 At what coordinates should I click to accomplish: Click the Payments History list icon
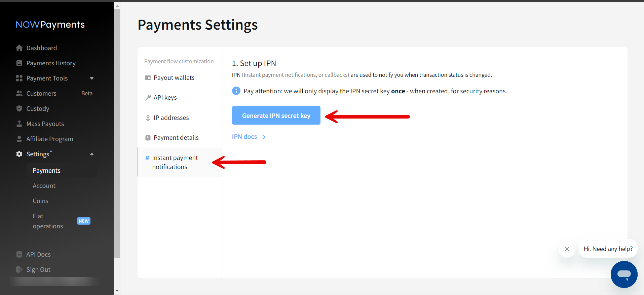[19, 63]
